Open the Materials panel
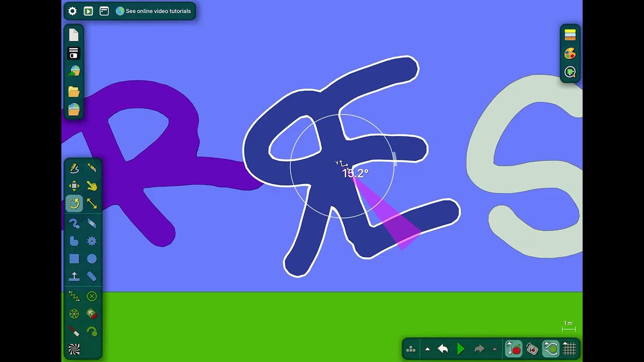This screenshot has width=644, height=362. 570,35
